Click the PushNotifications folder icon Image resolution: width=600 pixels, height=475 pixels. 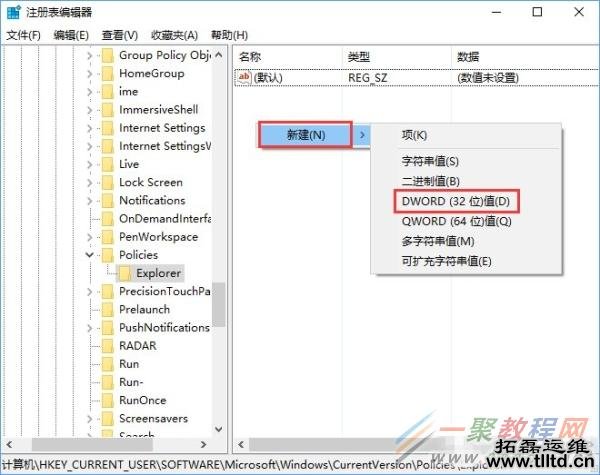click(108, 328)
